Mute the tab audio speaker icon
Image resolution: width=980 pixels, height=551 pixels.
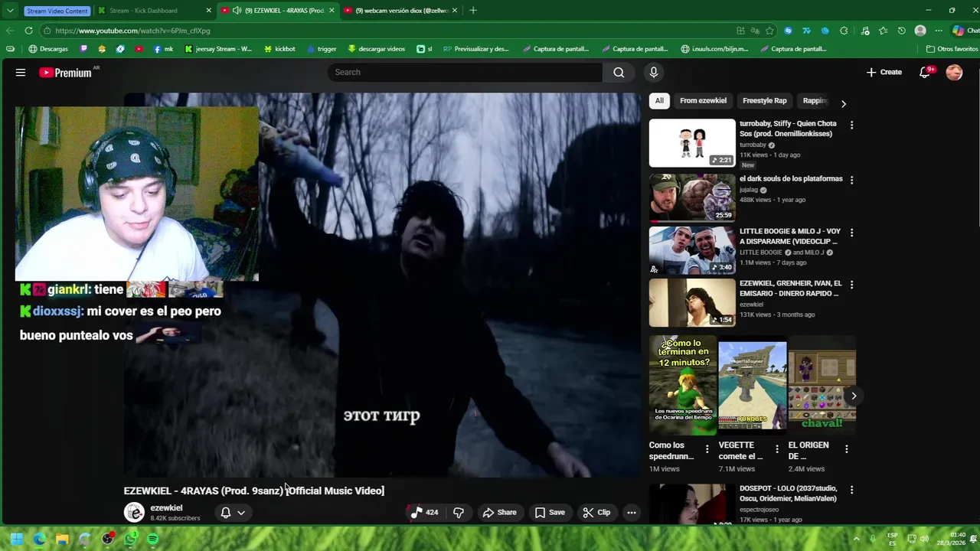click(237, 11)
